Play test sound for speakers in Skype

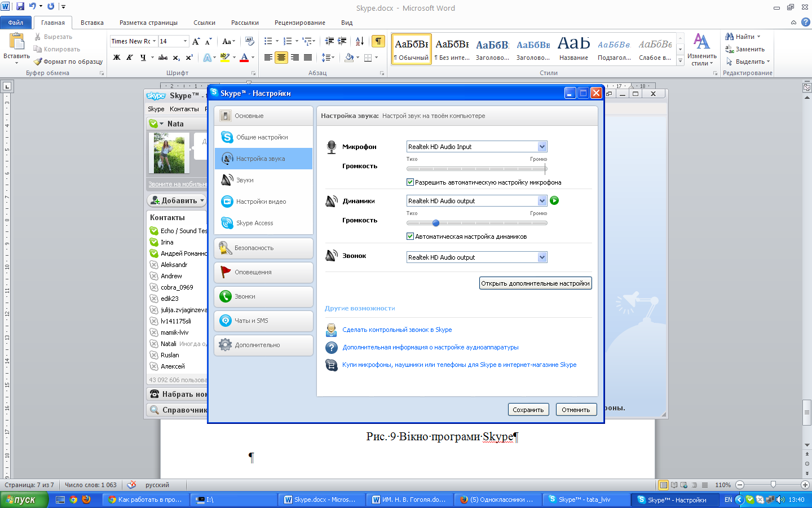pos(554,200)
